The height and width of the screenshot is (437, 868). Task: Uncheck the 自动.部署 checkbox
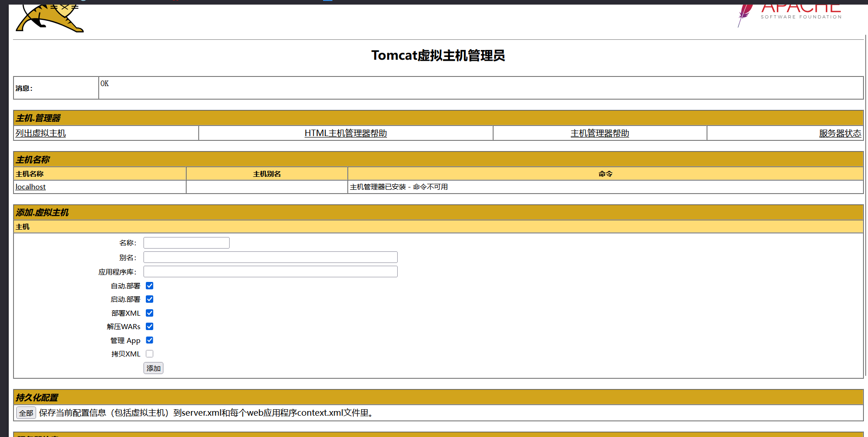point(150,286)
